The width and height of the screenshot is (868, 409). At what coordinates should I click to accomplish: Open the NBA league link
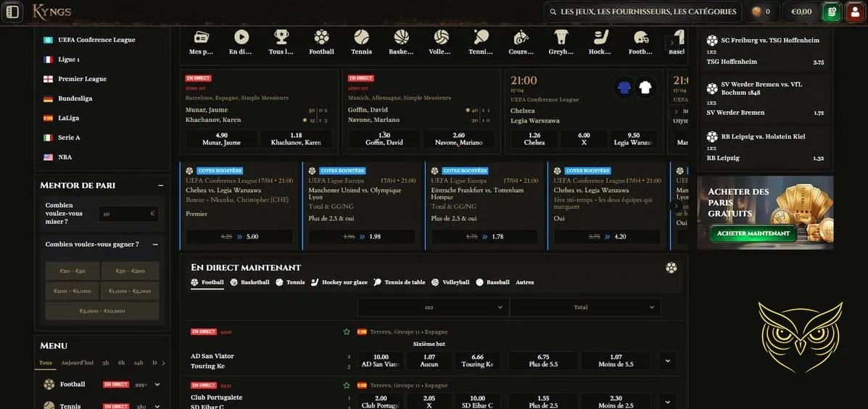65,157
